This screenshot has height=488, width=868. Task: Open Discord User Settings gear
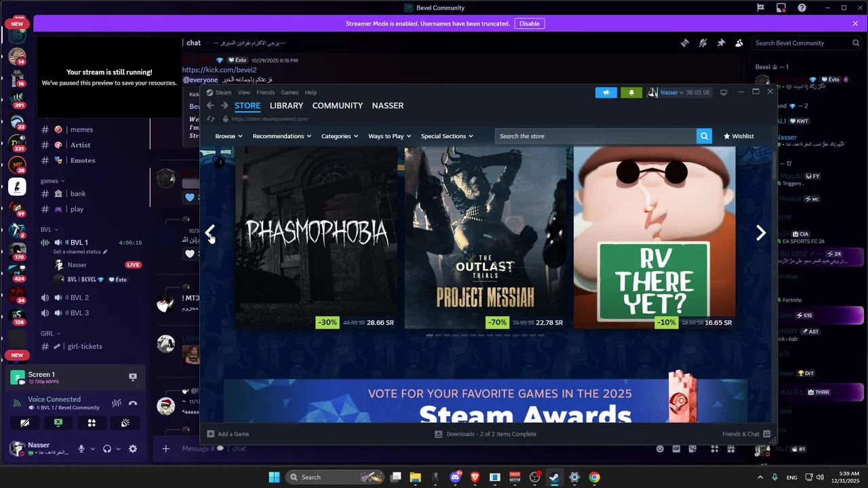pyautogui.click(x=133, y=449)
